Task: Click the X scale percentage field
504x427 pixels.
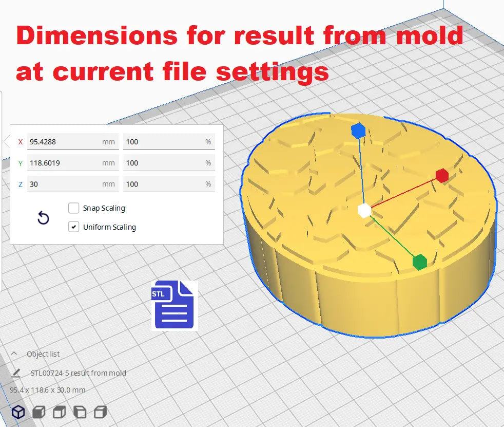Action: tap(163, 142)
